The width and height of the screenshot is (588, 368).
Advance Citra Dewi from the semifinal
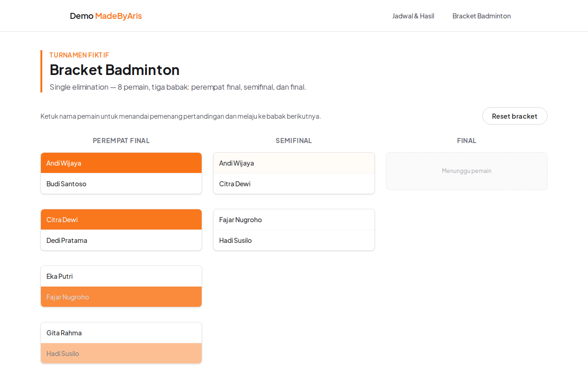[x=294, y=184]
